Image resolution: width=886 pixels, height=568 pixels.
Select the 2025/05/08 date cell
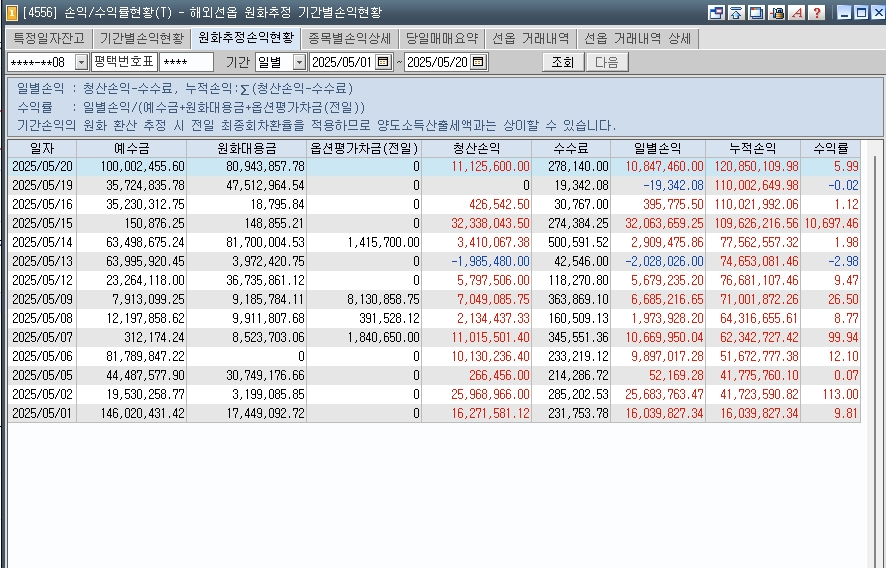point(42,318)
